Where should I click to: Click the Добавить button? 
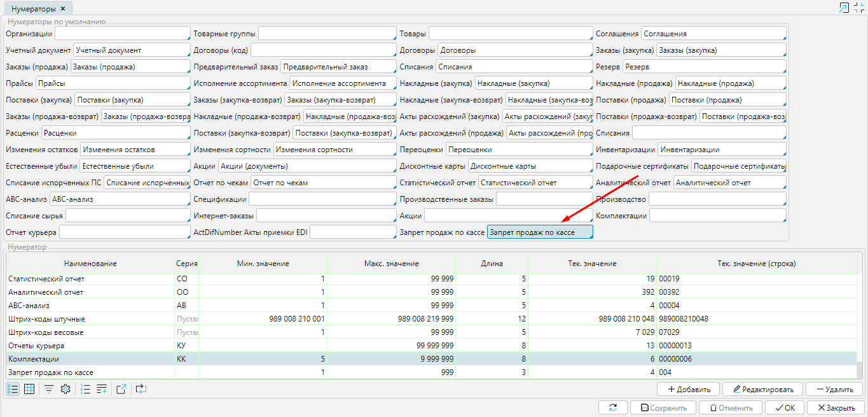pos(688,389)
